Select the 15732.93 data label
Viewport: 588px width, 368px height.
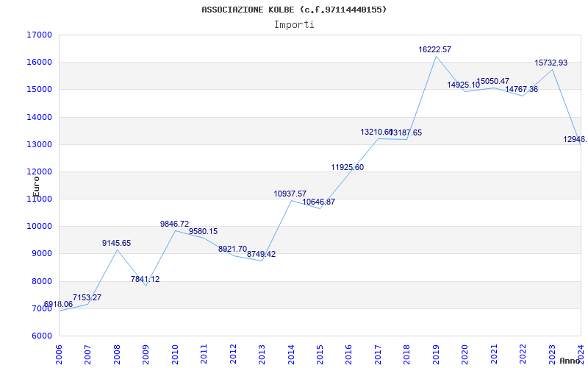(x=551, y=63)
